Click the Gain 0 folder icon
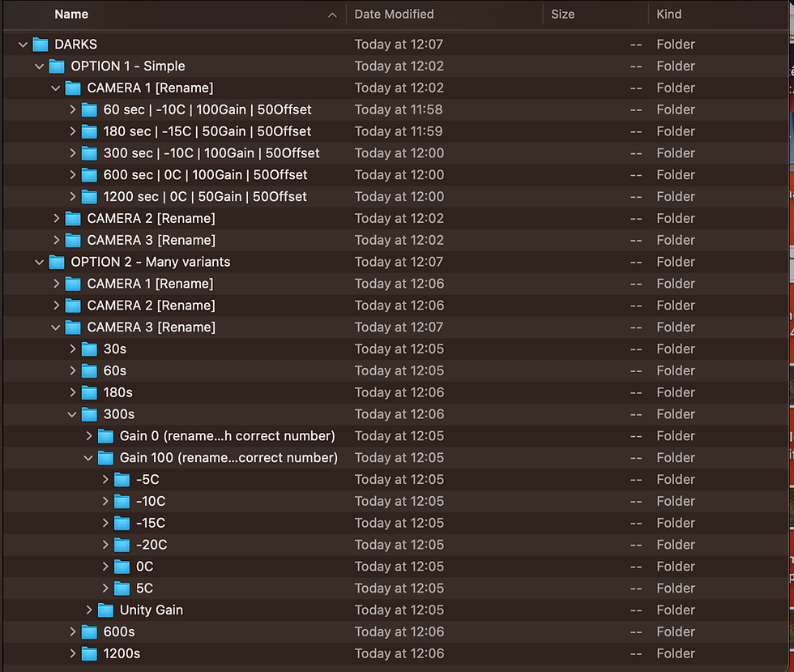 [105, 435]
